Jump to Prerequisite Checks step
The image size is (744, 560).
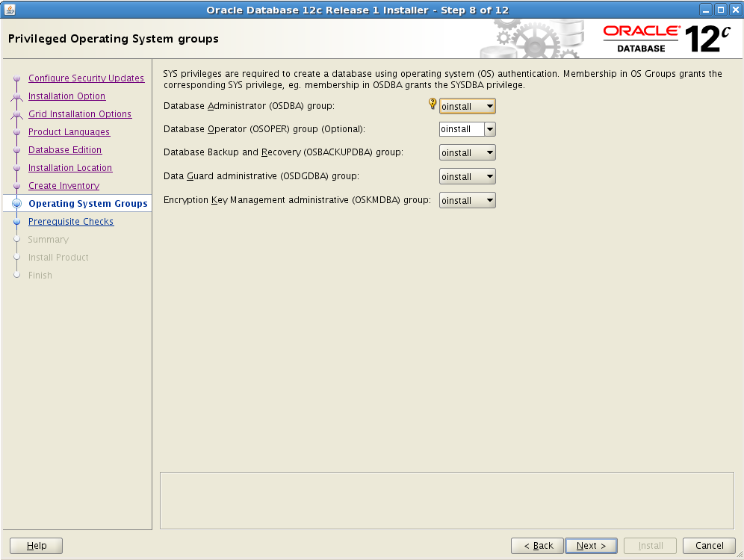pos(71,222)
